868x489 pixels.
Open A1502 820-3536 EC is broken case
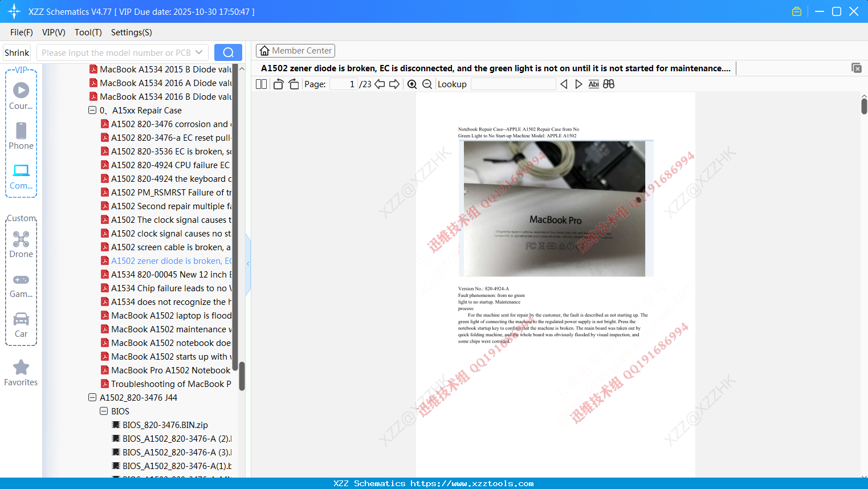(166, 152)
